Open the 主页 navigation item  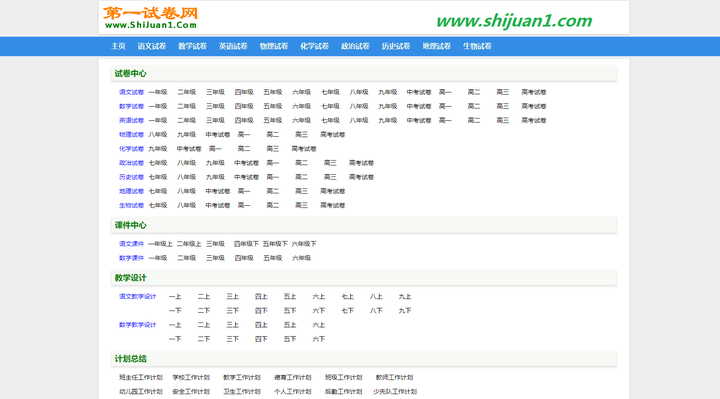coord(118,46)
